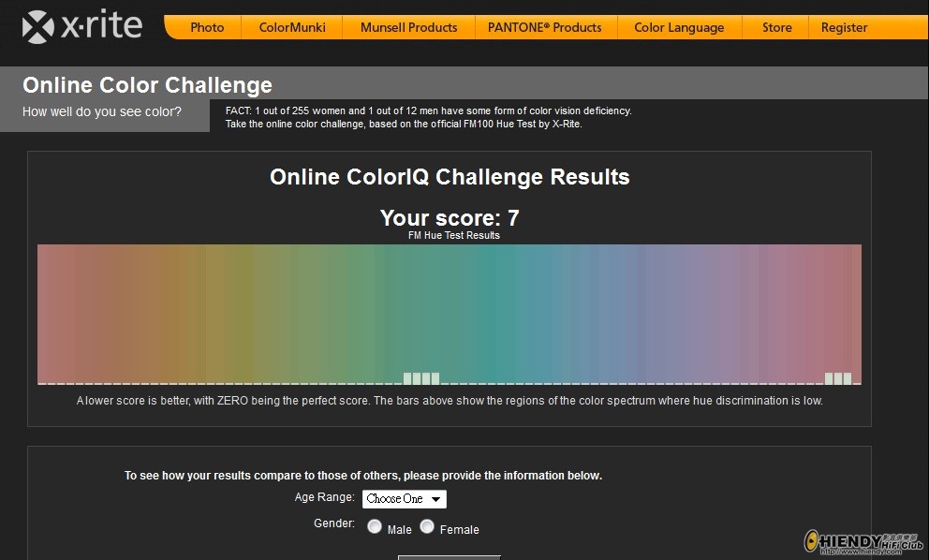929x560 pixels.
Task: Open the ColorMunki menu item
Action: [292, 27]
